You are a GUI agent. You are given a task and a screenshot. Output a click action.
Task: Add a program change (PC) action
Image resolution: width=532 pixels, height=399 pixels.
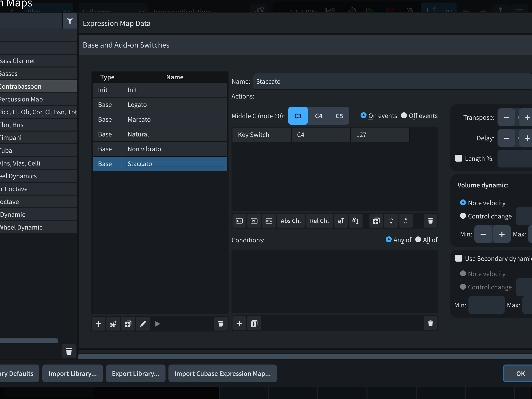[254, 221]
